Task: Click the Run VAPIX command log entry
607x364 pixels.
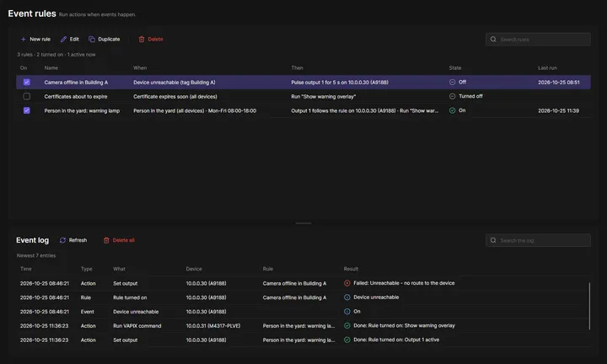Action: [137, 326]
